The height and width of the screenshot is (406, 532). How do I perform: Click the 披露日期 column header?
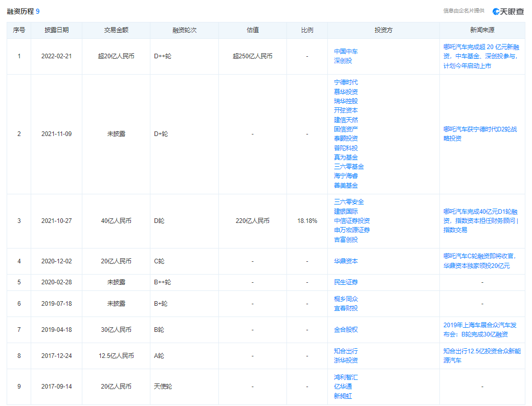click(x=57, y=30)
